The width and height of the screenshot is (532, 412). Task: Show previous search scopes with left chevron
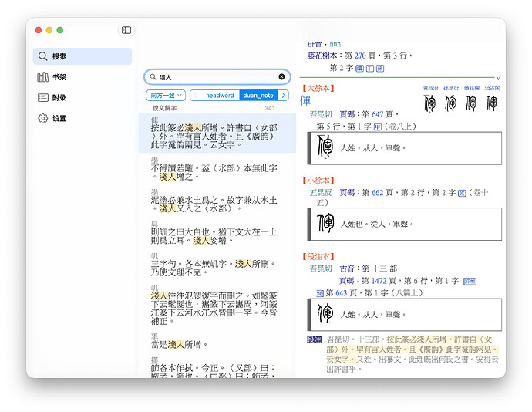click(x=195, y=96)
